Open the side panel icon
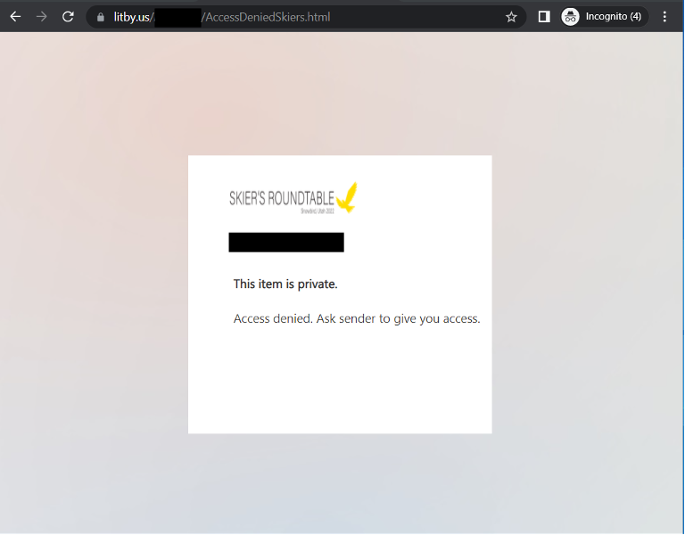 point(544,17)
